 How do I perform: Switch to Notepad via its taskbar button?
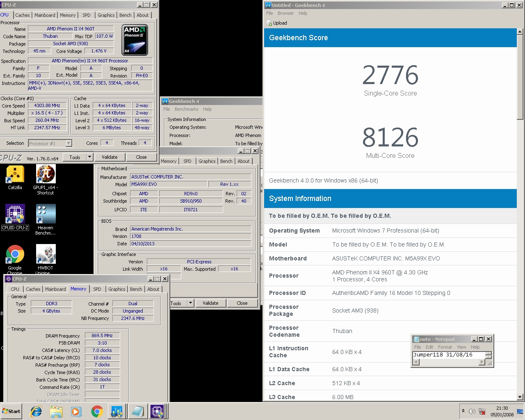tap(137, 411)
